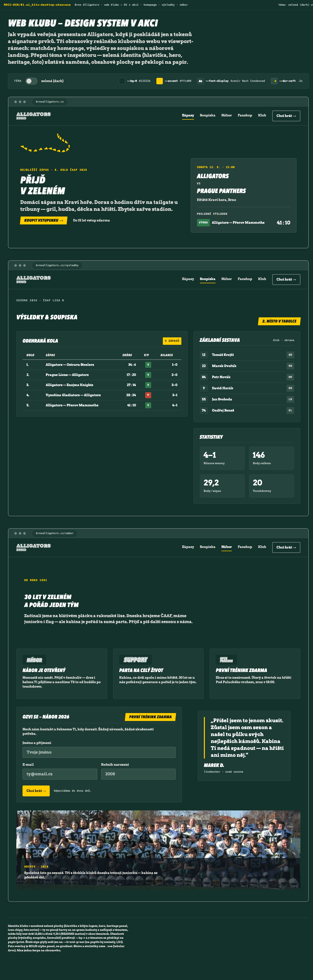This screenshot has height=980, width=313.
Task: Select 'Vysočina Gladiators — Alligators' match text
Action: (x=73, y=395)
